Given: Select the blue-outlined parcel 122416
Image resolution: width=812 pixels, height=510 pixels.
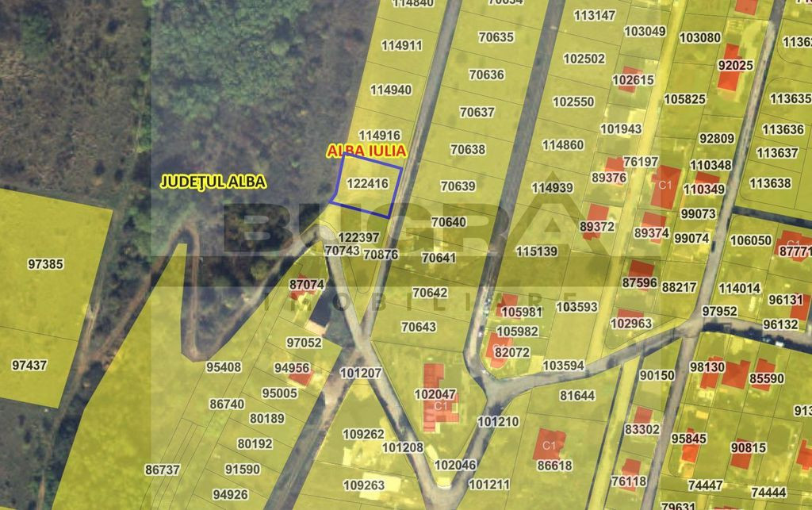Looking at the screenshot, I should pos(366,184).
